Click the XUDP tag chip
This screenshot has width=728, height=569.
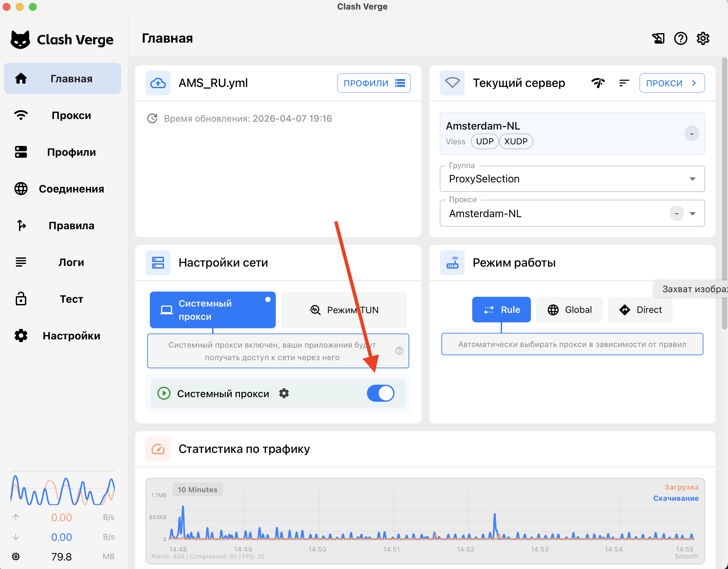point(516,141)
